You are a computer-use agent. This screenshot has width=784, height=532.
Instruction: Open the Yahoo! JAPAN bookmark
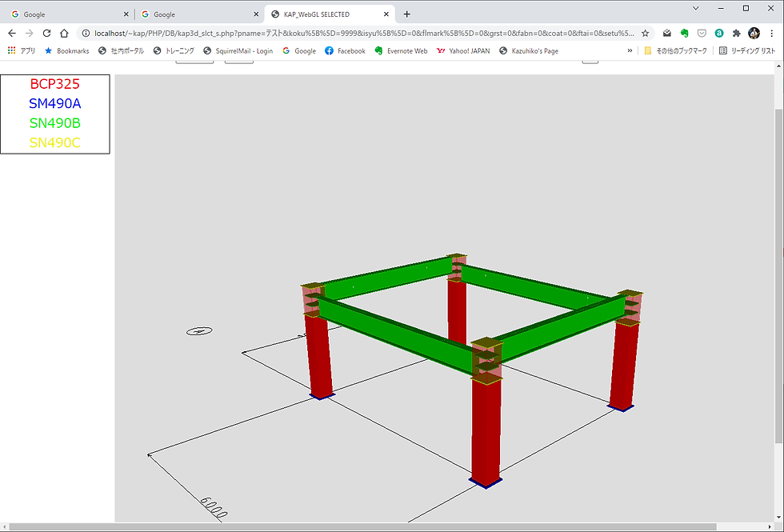click(x=463, y=50)
